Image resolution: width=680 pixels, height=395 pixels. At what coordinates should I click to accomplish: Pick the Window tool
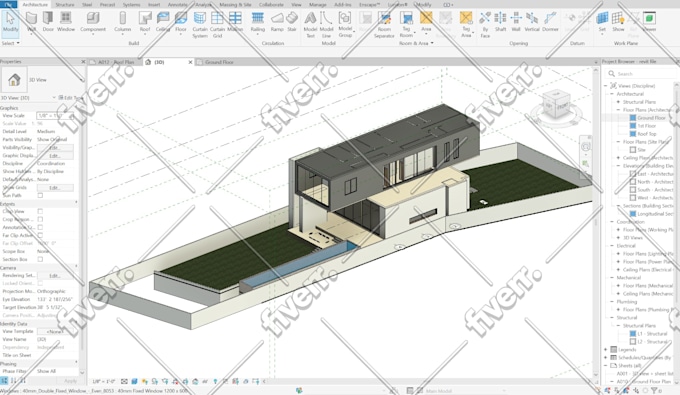(66, 22)
